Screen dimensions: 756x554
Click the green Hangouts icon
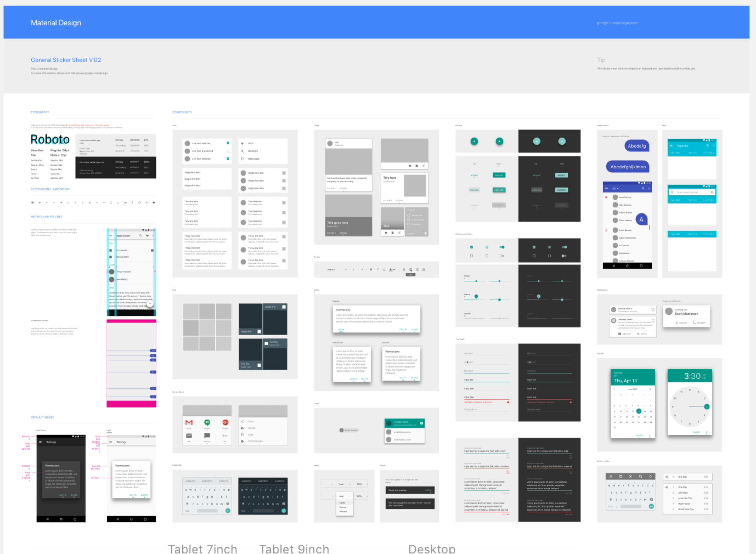pyautogui.click(x=207, y=422)
